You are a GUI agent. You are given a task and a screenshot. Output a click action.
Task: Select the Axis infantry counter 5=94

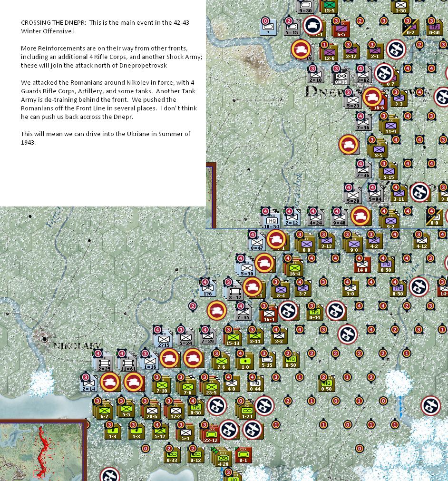375,194
